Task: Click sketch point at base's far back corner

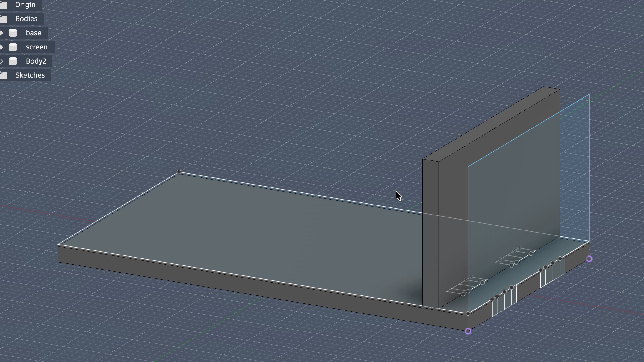Action: (179, 172)
